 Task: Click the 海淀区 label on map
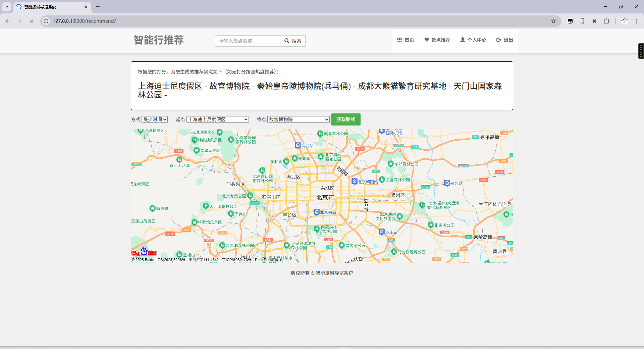293,177
